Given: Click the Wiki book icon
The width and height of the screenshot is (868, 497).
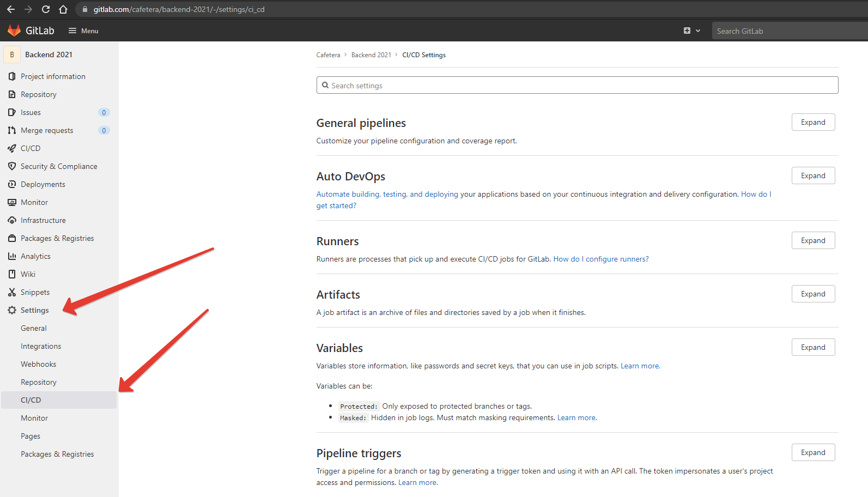Looking at the screenshot, I should [x=12, y=274].
